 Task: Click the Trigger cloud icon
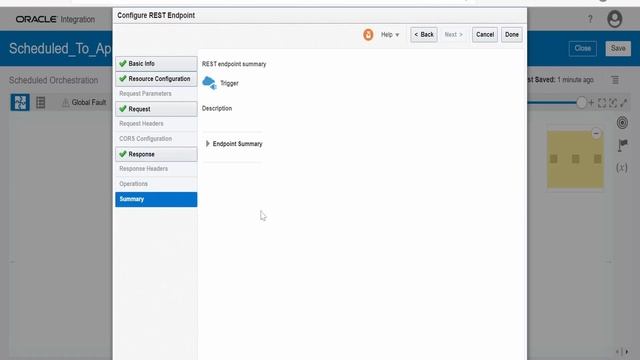tap(209, 83)
